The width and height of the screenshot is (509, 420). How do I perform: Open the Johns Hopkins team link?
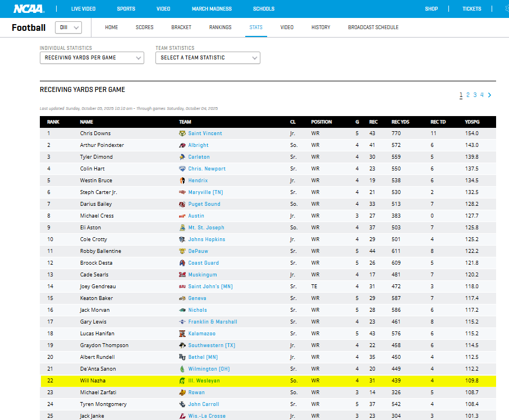tap(207, 239)
